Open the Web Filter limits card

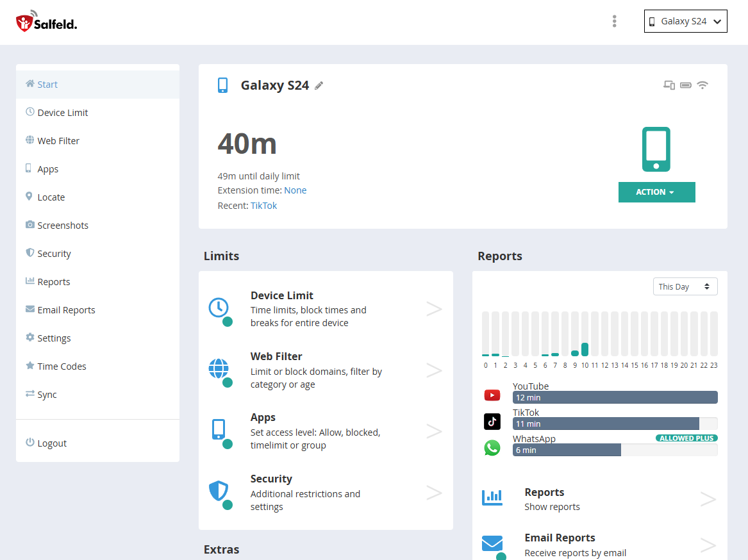(325, 370)
